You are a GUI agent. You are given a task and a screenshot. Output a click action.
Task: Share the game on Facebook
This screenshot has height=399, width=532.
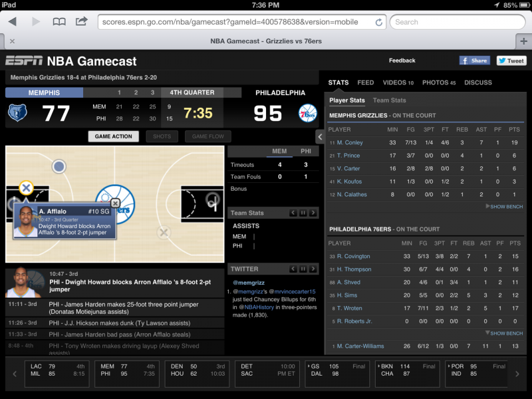pos(475,61)
